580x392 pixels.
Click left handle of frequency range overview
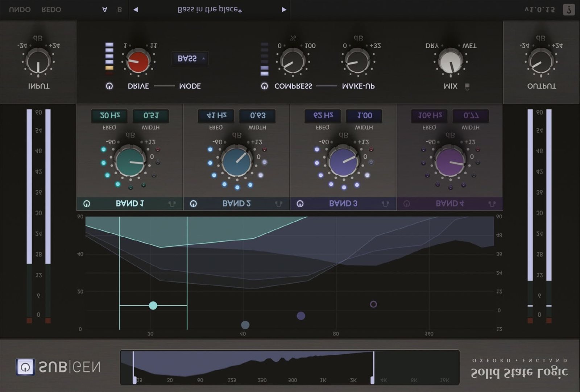click(x=134, y=380)
